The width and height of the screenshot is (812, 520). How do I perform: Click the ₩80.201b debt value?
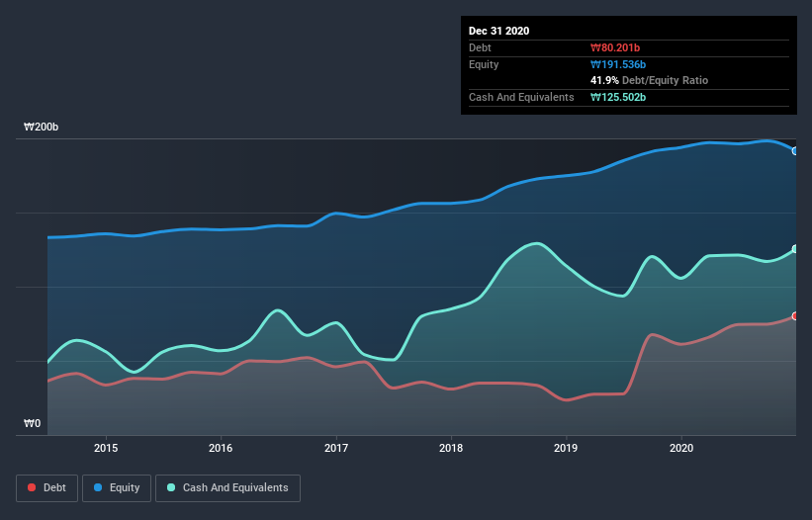coord(615,47)
